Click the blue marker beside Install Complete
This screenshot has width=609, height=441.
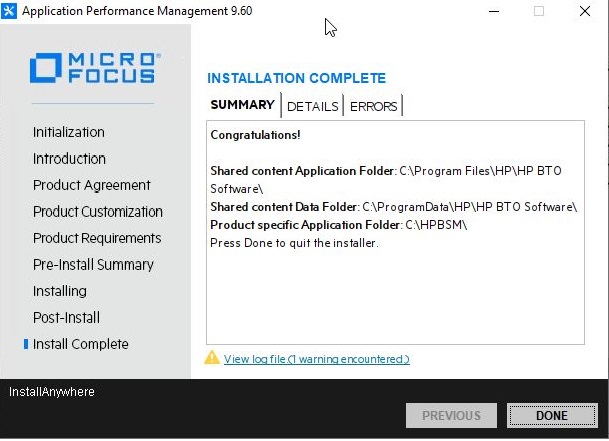click(x=26, y=344)
